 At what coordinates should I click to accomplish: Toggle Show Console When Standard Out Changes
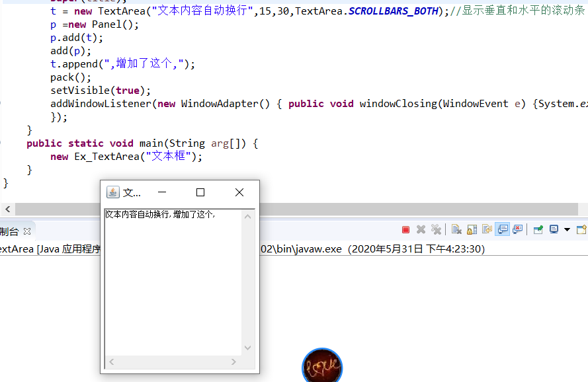coord(504,229)
